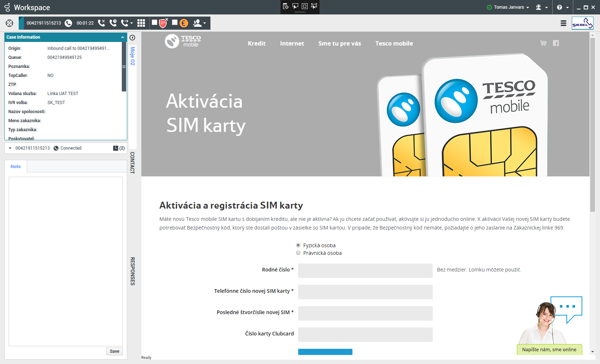The height and width of the screenshot is (364, 600).
Task: Click the Siebel logo button
Action: point(583,23)
